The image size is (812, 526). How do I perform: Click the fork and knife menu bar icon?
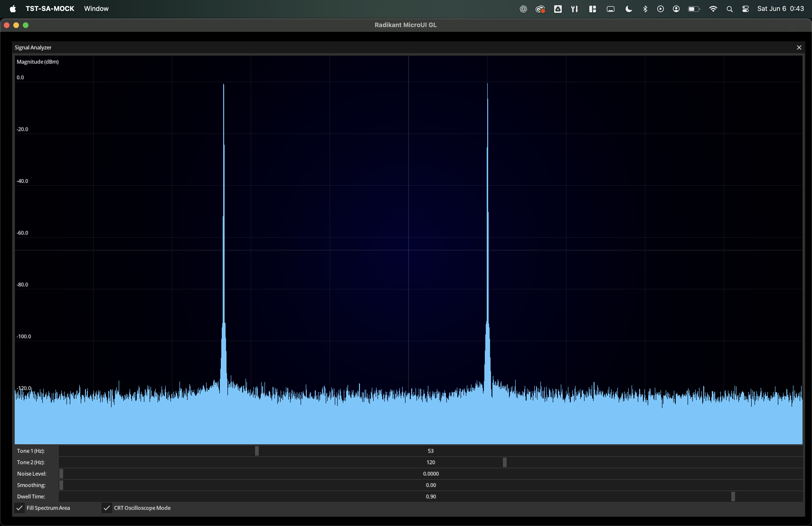(575, 9)
